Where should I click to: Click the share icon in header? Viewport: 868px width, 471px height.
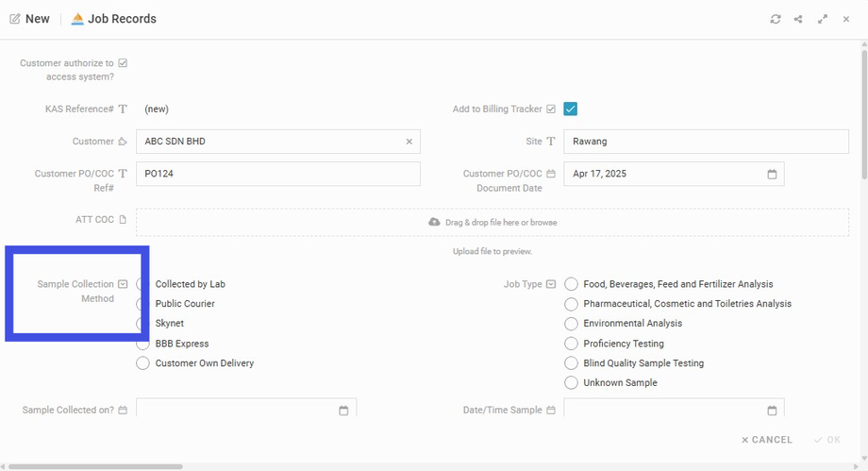click(x=797, y=19)
